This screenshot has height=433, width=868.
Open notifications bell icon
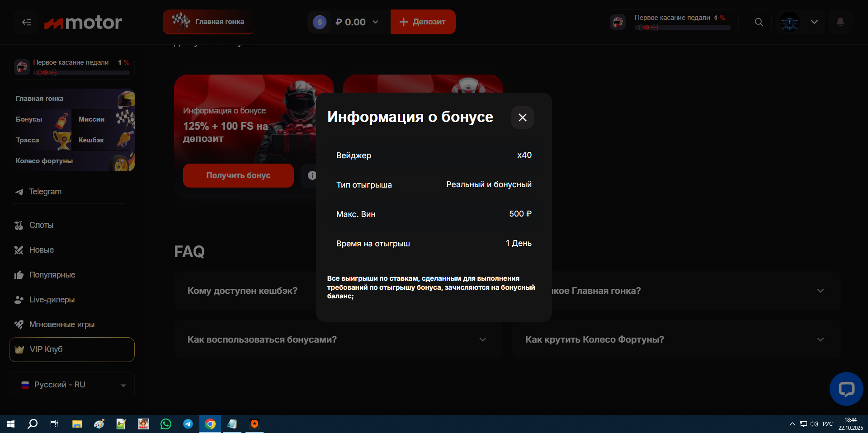840,22
